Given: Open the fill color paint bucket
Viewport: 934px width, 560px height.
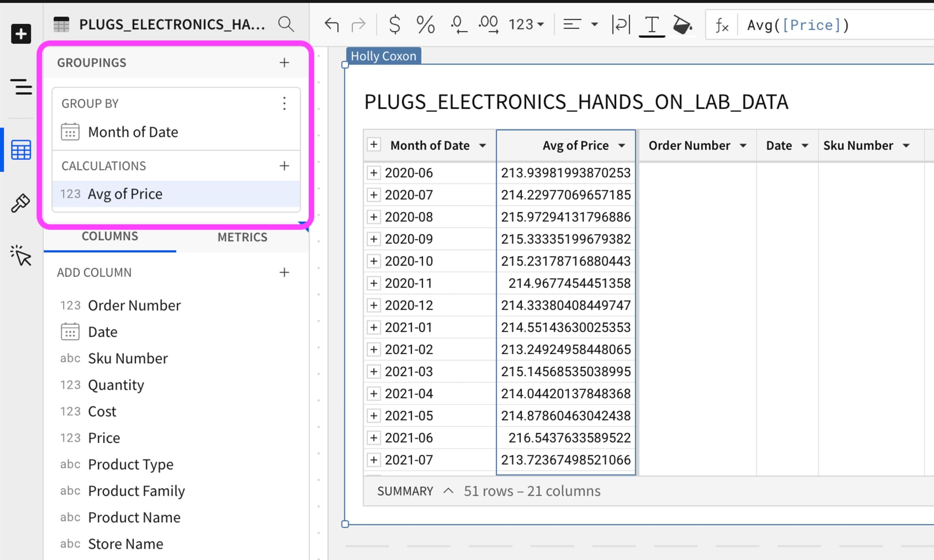Looking at the screenshot, I should click(x=682, y=24).
